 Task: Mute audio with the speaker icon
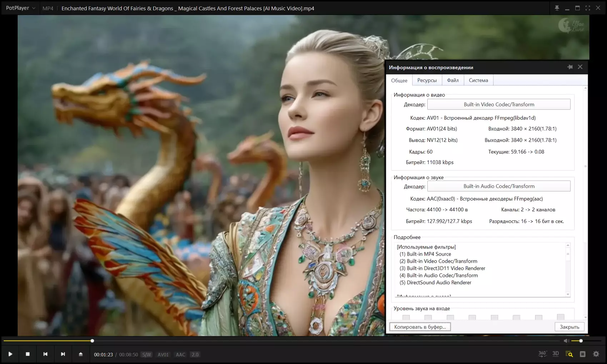point(566,341)
